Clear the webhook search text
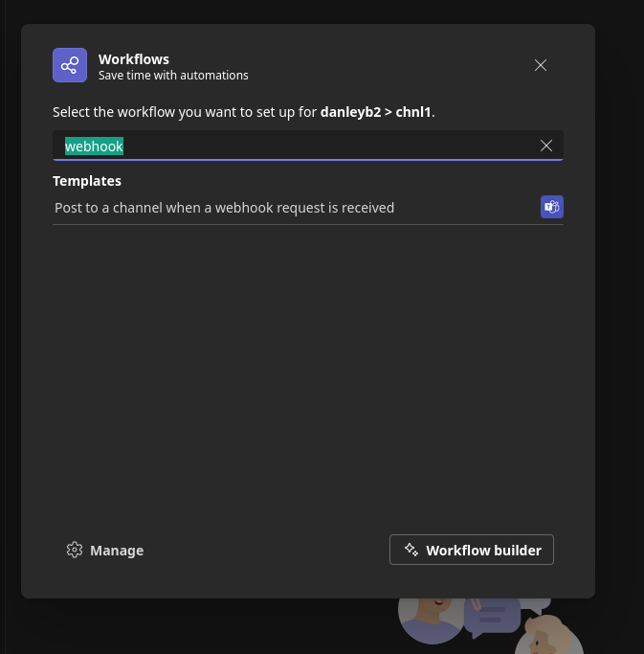The image size is (644, 654). point(546,146)
